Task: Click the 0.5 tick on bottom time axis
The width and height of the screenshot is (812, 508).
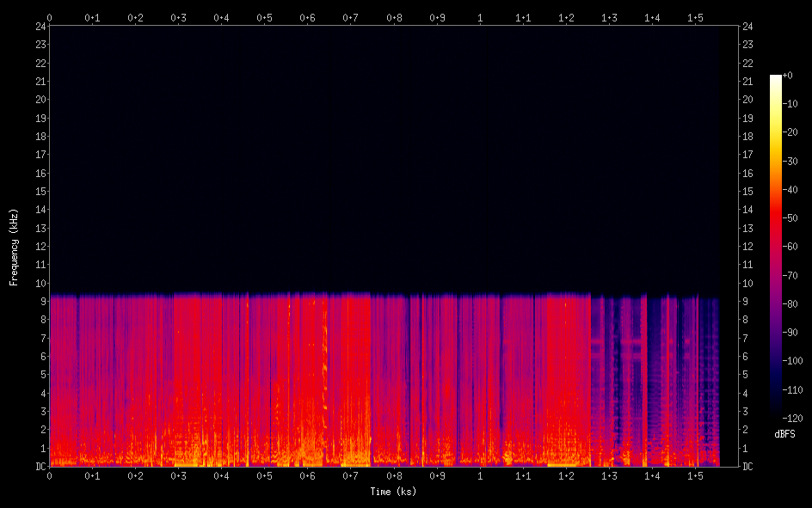Action: [264, 475]
